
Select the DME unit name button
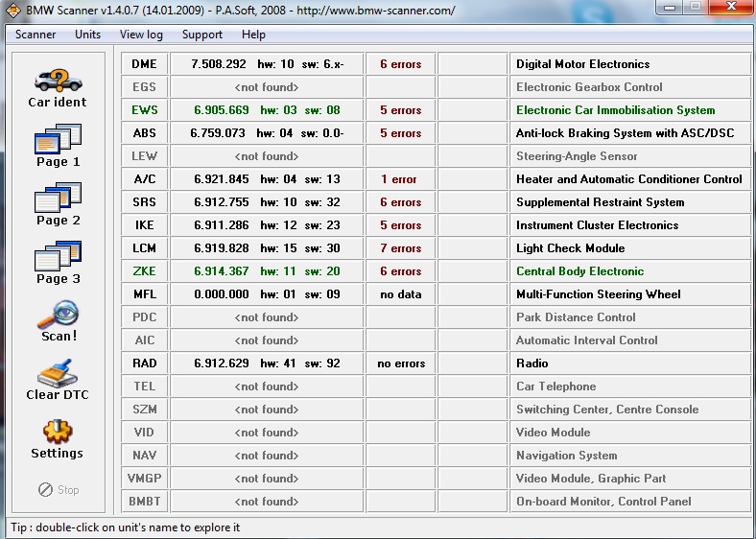click(145, 64)
